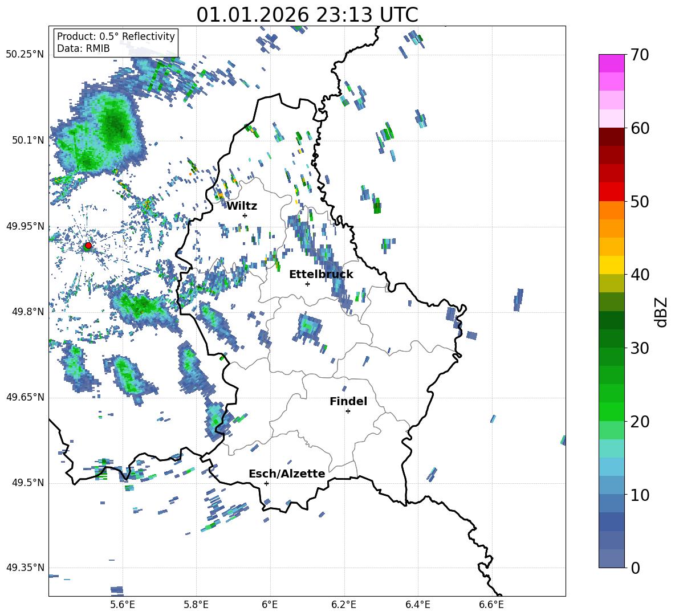Select the Wiltz city label
The height and width of the screenshot is (616, 675).
coord(242,206)
